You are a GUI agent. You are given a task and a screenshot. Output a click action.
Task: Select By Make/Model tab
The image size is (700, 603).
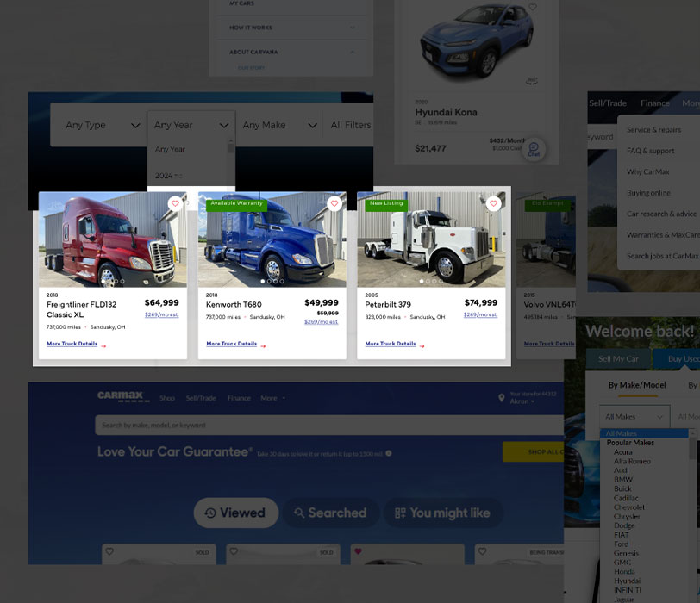(x=637, y=385)
